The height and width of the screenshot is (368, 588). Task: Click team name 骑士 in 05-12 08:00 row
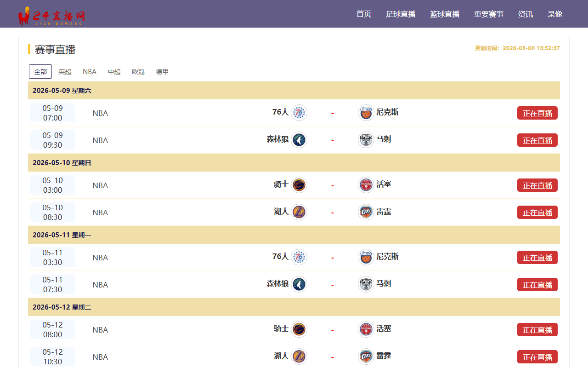point(281,329)
